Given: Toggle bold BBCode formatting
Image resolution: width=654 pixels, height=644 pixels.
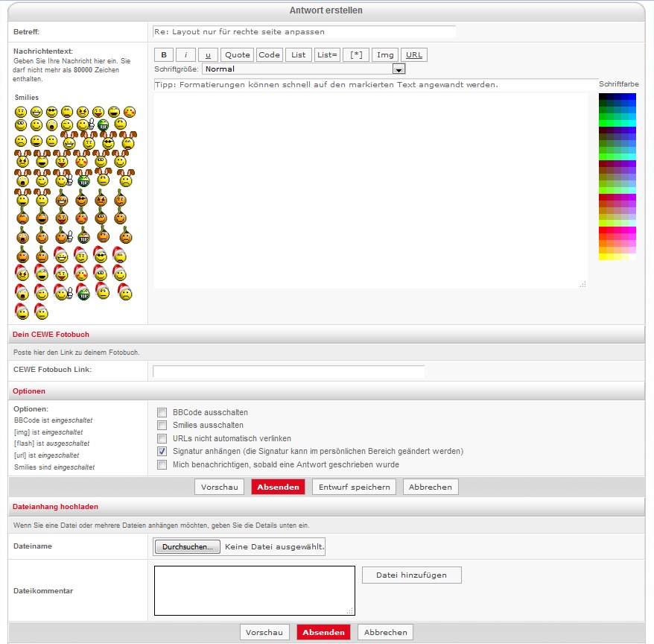Looking at the screenshot, I should point(163,54).
